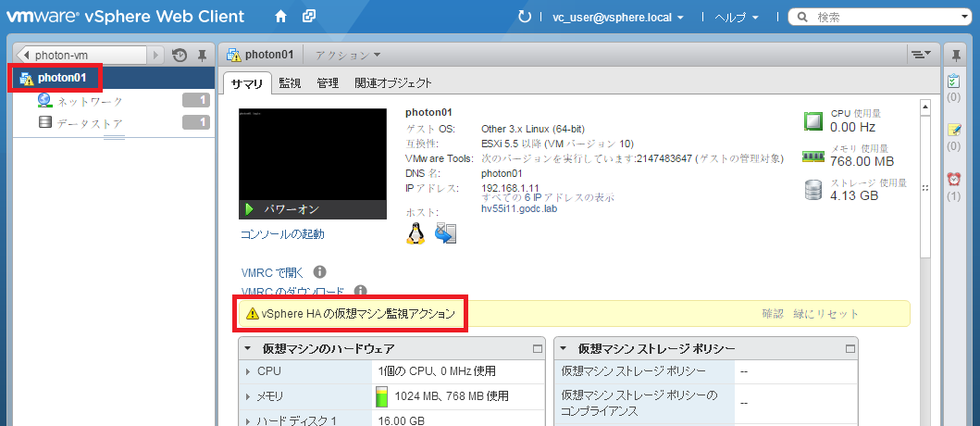Viewport: 980px width, 426px height.
Task: Click 緑にリセット to reset alarm
Action: point(825,314)
